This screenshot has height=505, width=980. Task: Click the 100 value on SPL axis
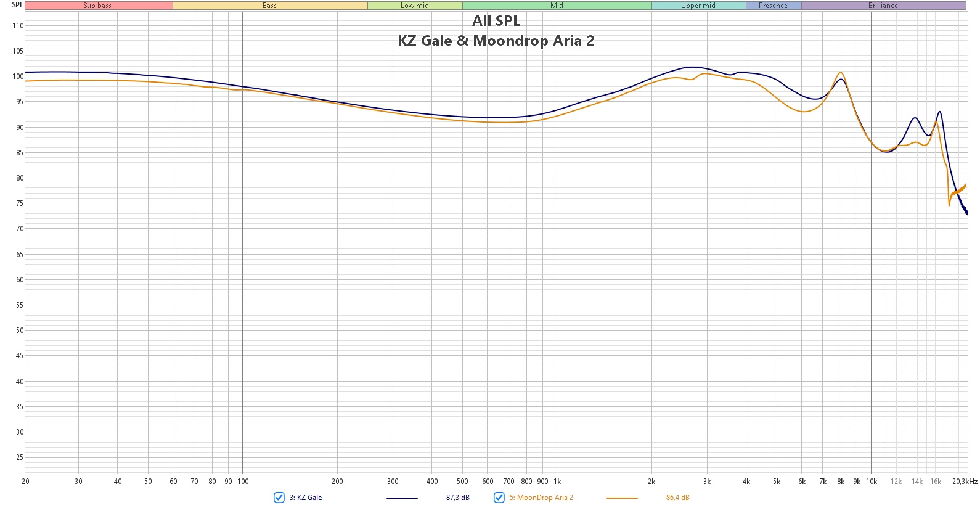[x=18, y=76]
